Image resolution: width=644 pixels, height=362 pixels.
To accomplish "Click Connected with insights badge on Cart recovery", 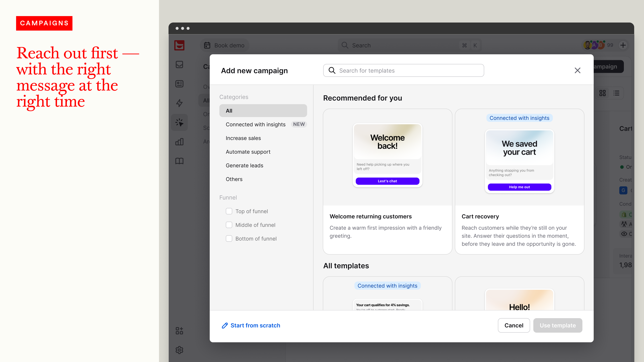I will (x=519, y=118).
